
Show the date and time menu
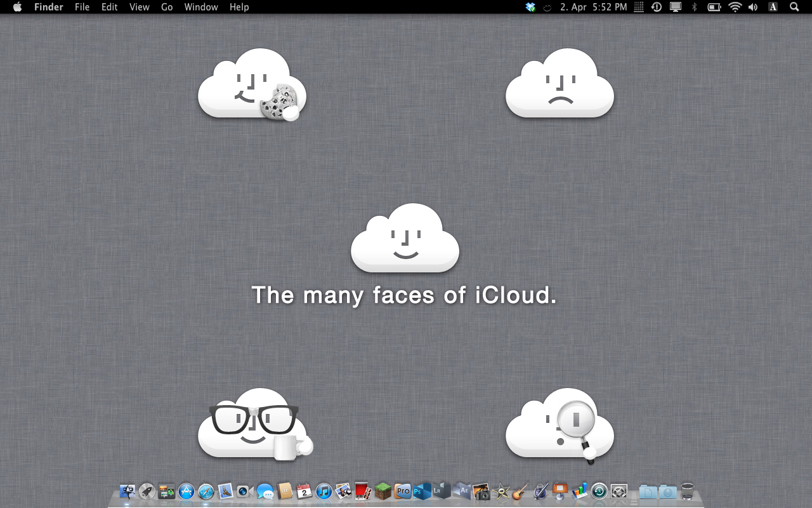[x=593, y=7]
